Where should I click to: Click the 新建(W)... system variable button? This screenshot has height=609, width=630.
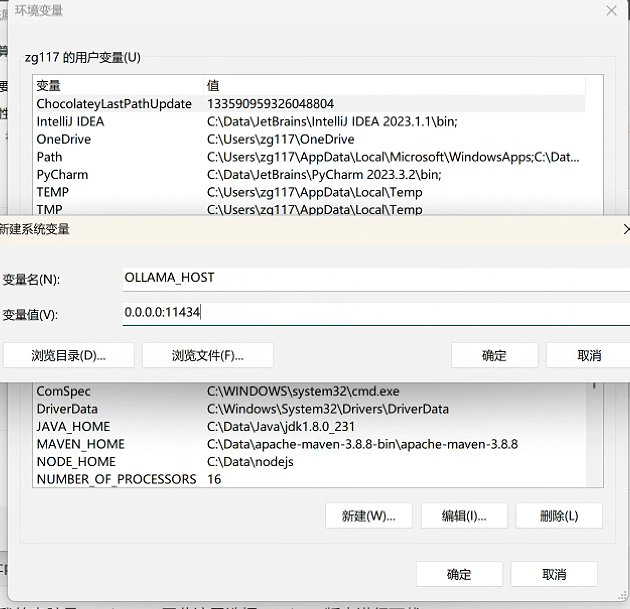[x=368, y=516]
